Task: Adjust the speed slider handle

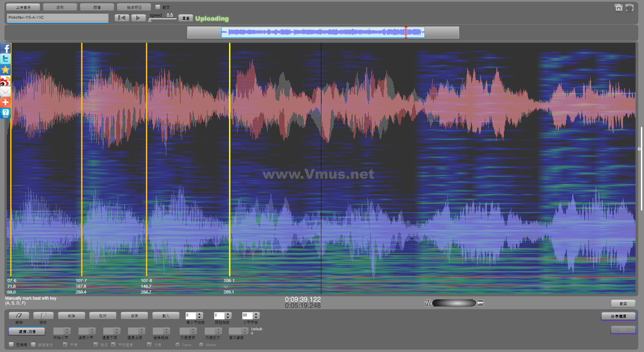Action: (x=150, y=20)
